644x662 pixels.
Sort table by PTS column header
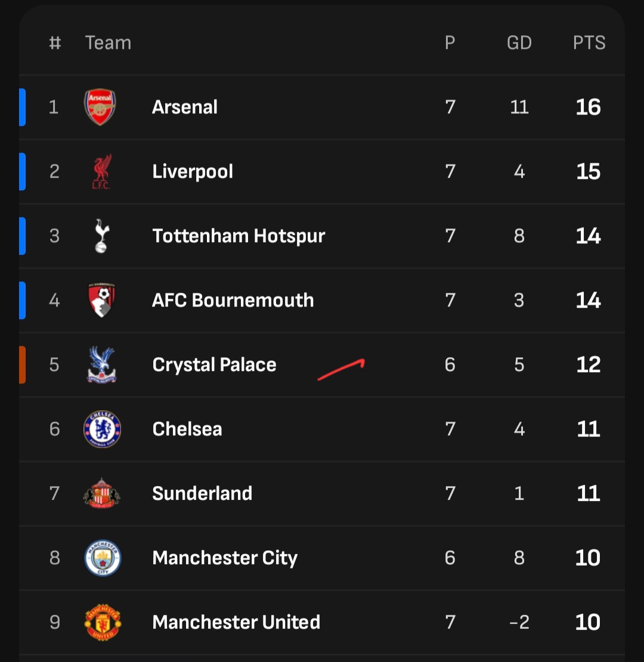(x=589, y=43)
